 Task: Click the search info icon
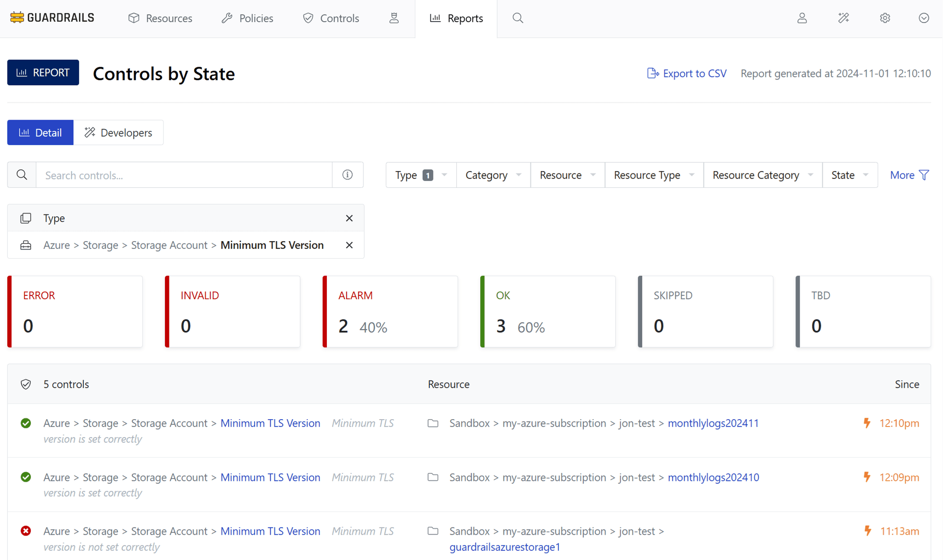(348, 175)
